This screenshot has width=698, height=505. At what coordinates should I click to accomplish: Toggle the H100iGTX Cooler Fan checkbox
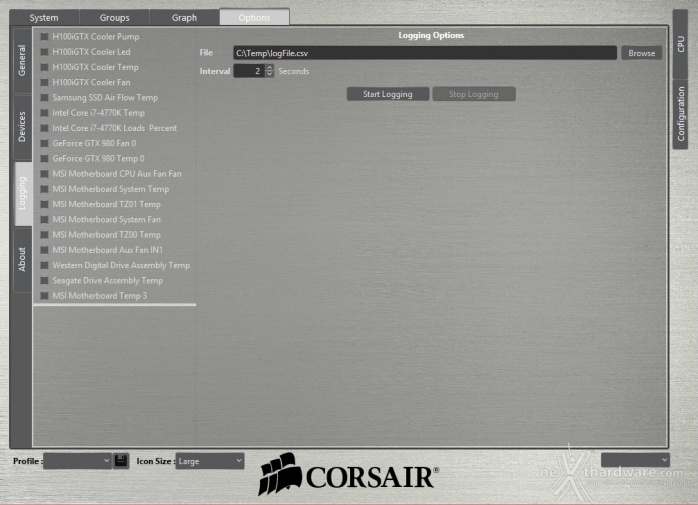44,82
